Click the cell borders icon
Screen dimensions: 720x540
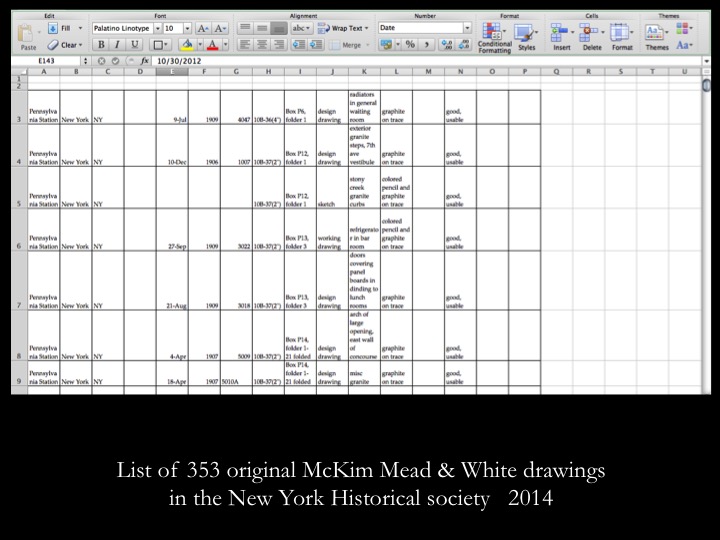[x=158, y=45]
